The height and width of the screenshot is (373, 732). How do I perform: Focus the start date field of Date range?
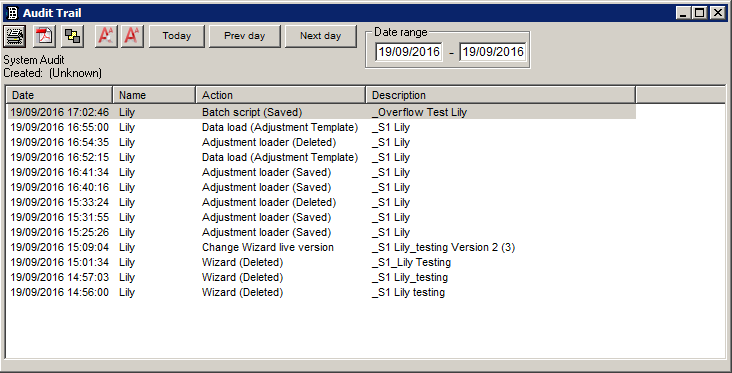tap(408, 52)
